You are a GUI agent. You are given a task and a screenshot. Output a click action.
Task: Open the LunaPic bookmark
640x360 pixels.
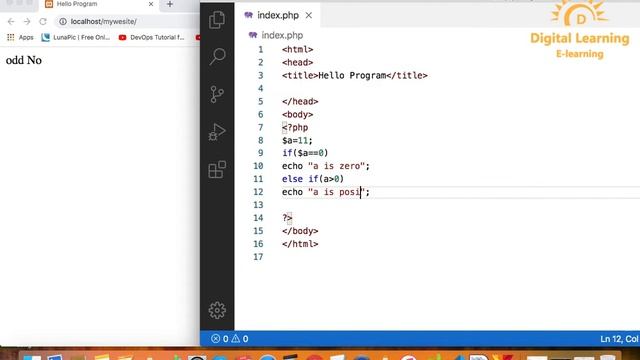click(76, 37)
